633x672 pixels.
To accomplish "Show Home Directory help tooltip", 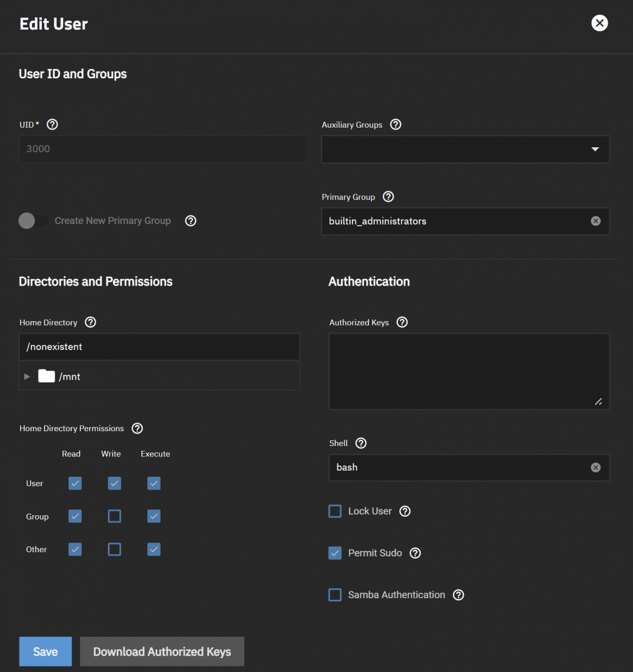I will click(x=90, y=322).
